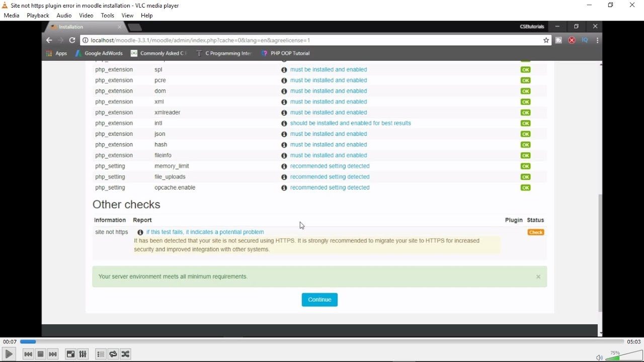Open the Google AdWords bookmark
Image resolution: width=644 pixels, height=362 pixels.
pos(99,53)
